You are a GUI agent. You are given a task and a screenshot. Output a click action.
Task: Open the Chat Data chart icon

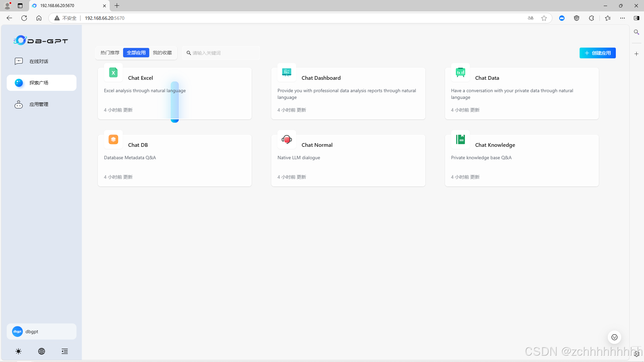coord(460,72)
